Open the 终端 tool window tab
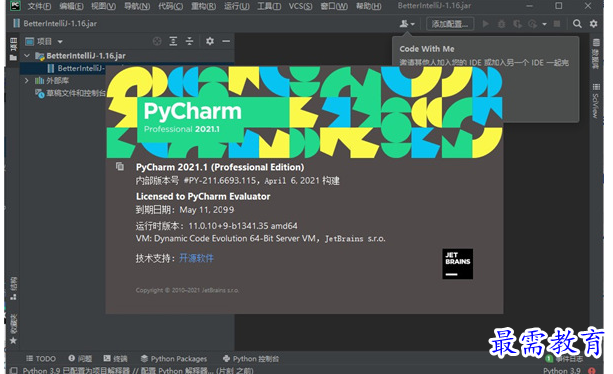This screenshot has width=613, height=374. tap(115, 358)
